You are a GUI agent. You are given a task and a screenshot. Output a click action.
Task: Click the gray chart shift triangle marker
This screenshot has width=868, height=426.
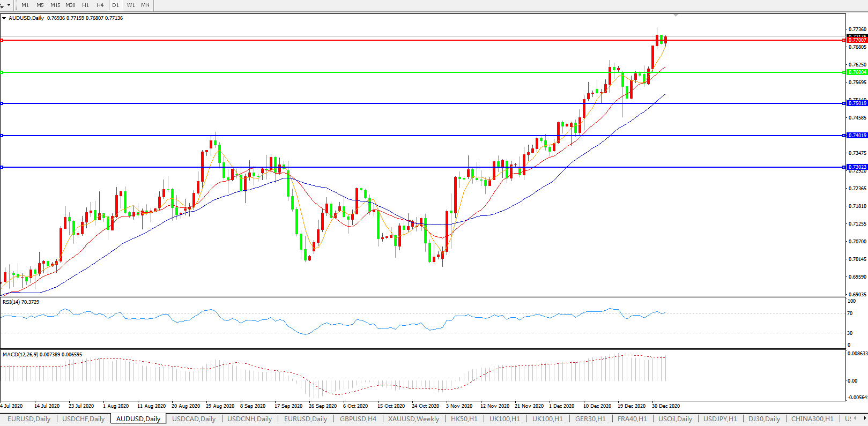(676, 15)
